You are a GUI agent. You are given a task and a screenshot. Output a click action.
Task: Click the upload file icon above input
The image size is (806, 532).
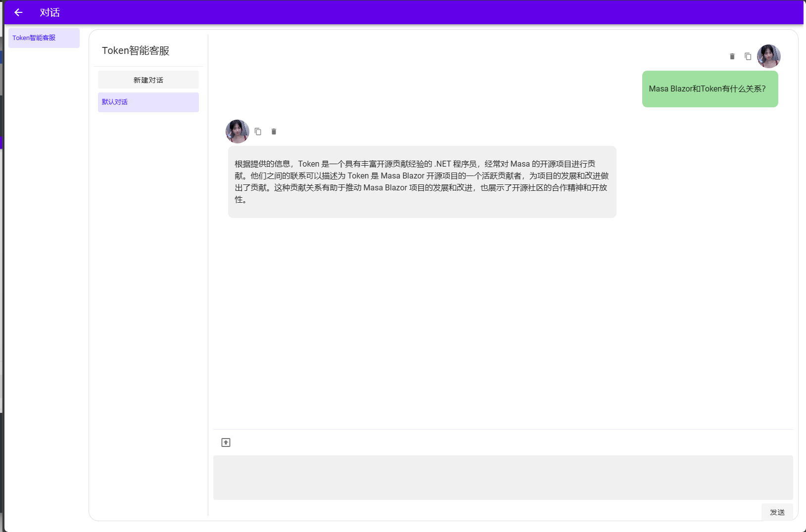pos(226,443)
